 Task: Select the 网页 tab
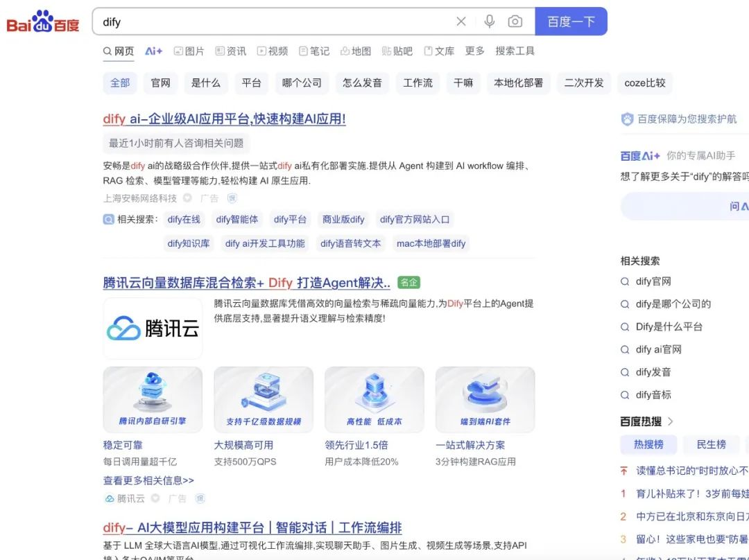coord(119,51)
